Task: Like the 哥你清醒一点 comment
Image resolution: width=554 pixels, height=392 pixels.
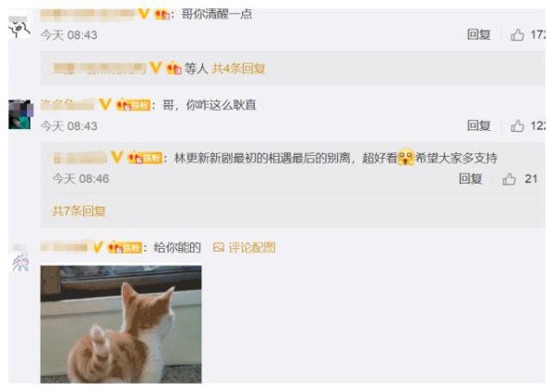Action: click(517, 34)
